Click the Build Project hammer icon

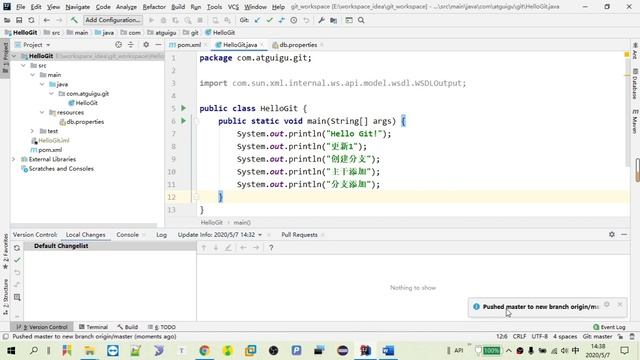coord(74,20)
